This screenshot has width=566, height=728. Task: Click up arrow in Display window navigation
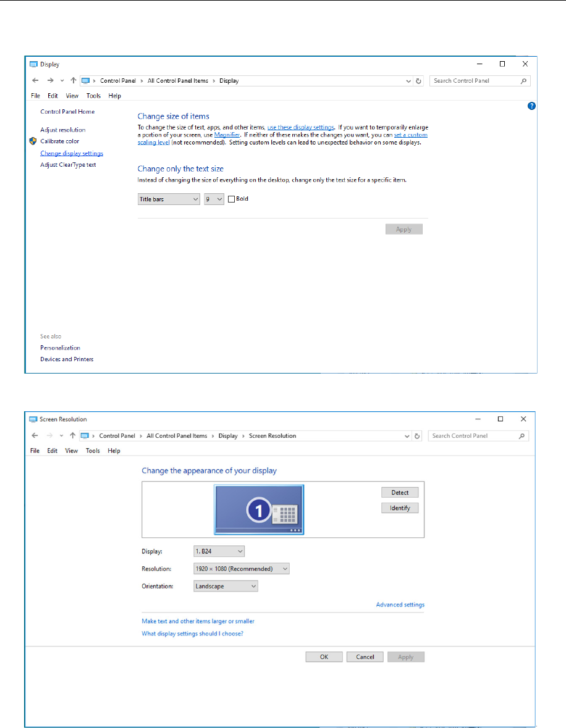point(74,81)
